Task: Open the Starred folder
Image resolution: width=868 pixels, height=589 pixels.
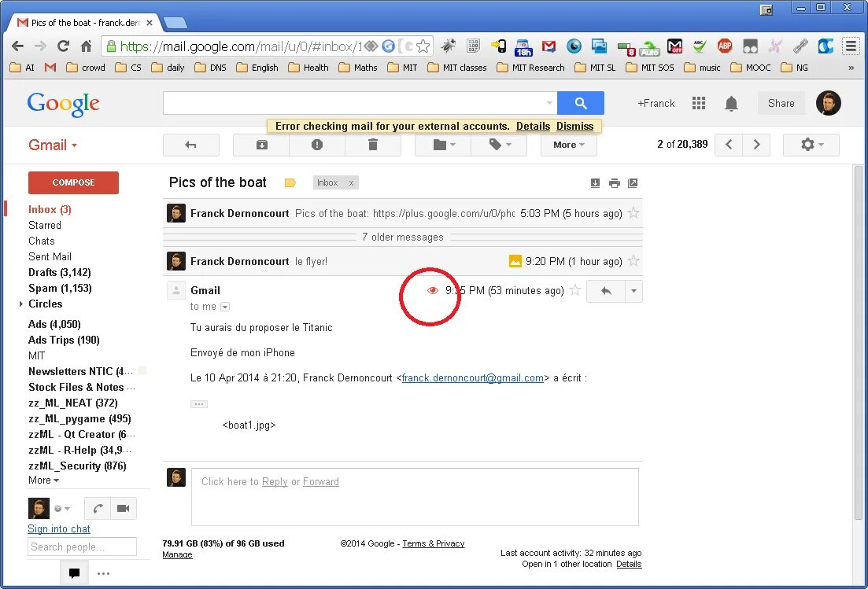Action: (45, 225)
